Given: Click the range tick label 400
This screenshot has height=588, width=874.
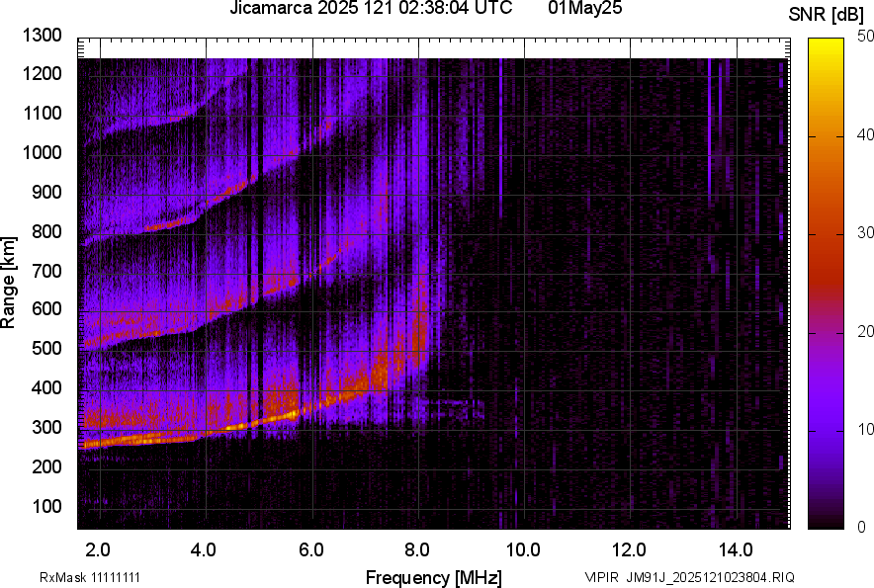Looking at the screenshot, I should (x=46, y=387).
